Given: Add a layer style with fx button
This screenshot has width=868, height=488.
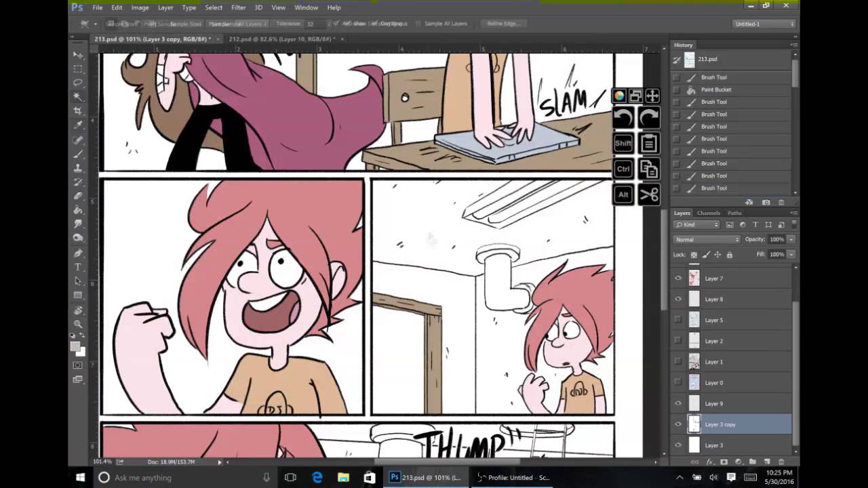Looking at the screenshot, I should 710,462.
